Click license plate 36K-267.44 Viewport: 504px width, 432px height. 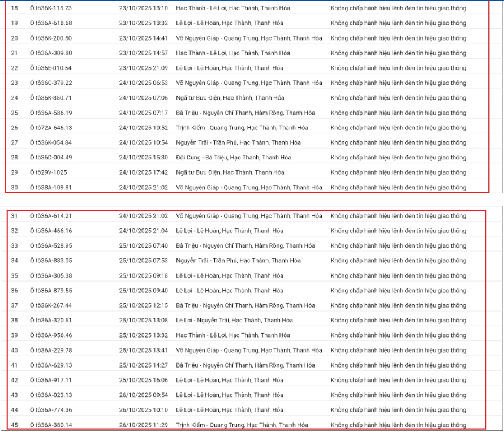tap(51, 305)
